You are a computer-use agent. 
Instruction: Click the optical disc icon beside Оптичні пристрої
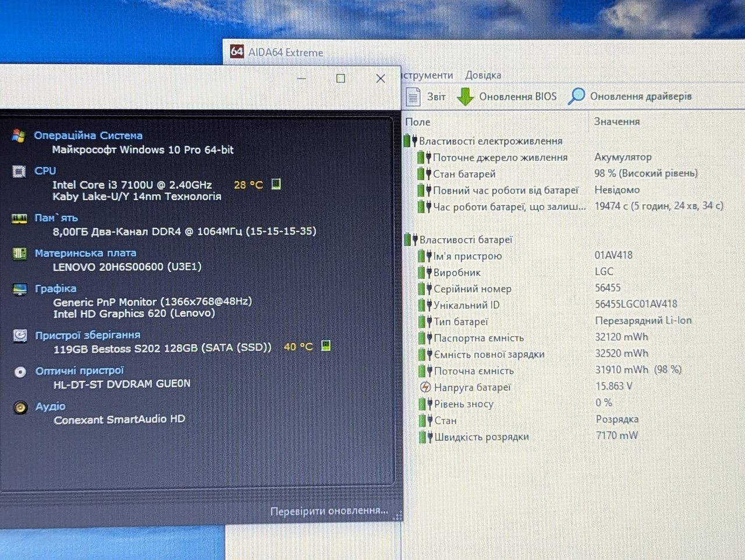[20, 372]
